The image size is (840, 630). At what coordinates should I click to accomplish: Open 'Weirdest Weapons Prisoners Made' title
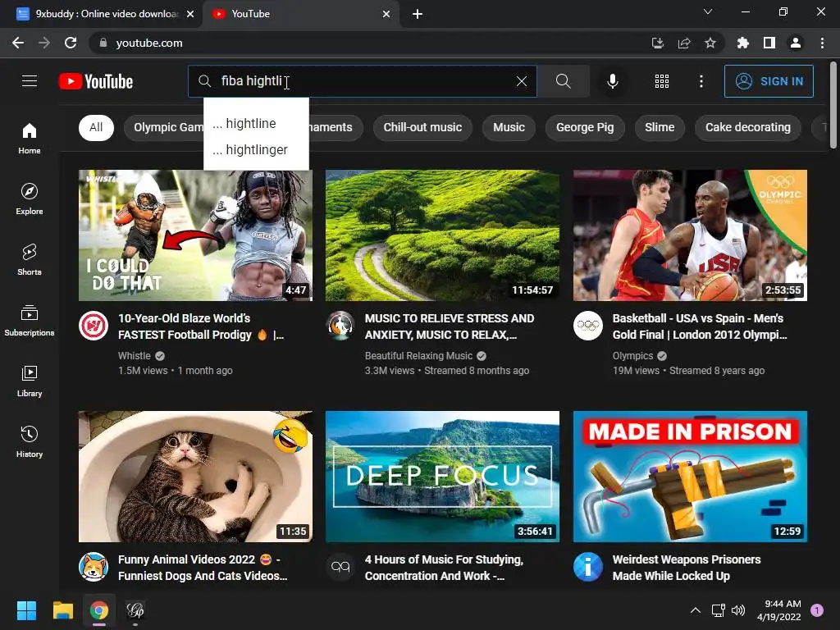point(687,568)
